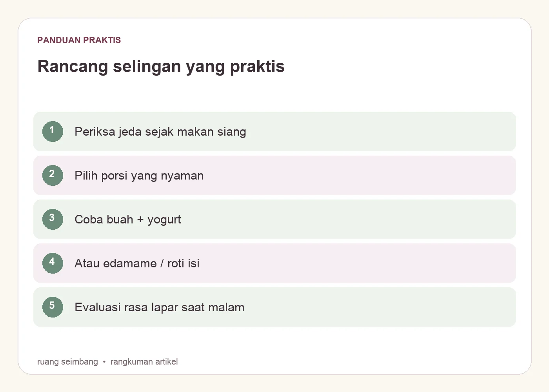Click the step 1 number badge
This screenshot has width=549, height=392.
coord(53,131)
